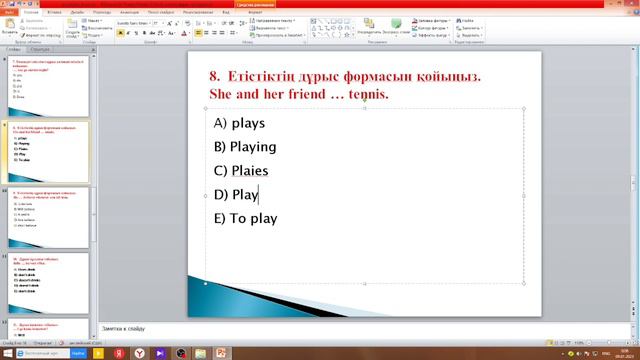Click the decrease list level icon
Screen dimensions: 640x360
(224, 24)
